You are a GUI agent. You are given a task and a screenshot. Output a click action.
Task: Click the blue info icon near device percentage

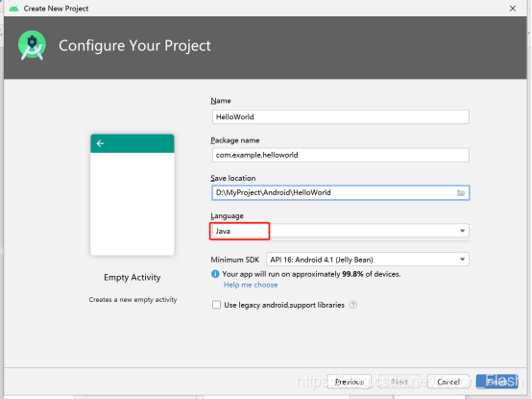215,274
